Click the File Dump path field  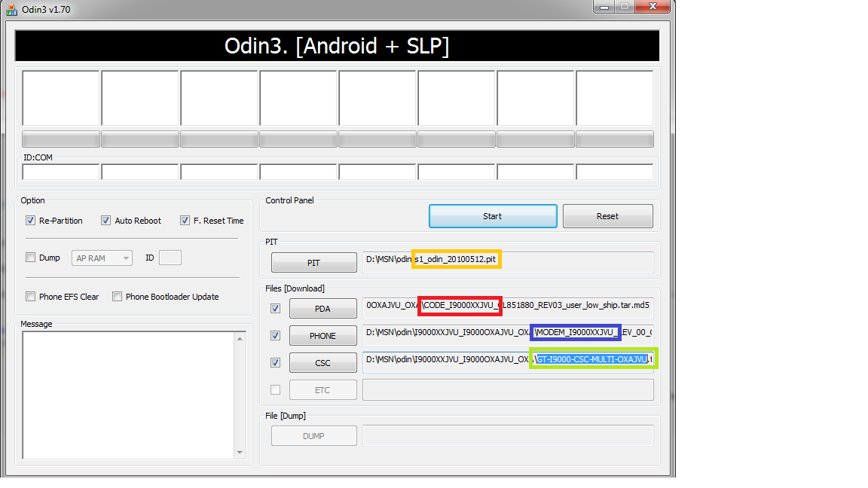(x=508, y=435)
